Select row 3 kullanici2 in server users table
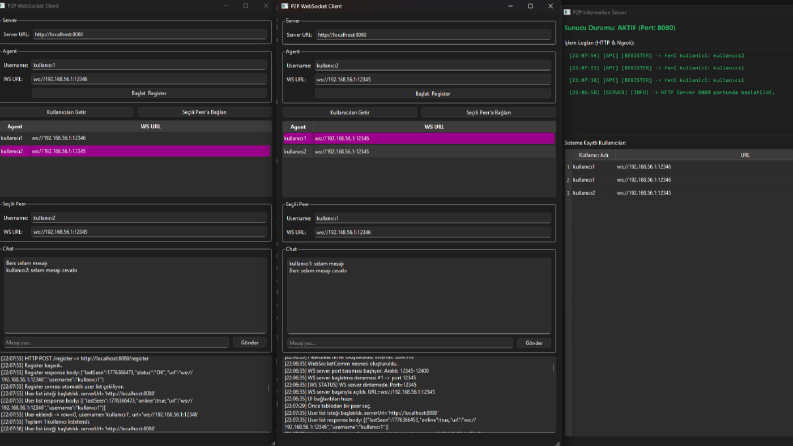Image resolution: width=793 pixels, height=446 pixels. coord(679,193)
